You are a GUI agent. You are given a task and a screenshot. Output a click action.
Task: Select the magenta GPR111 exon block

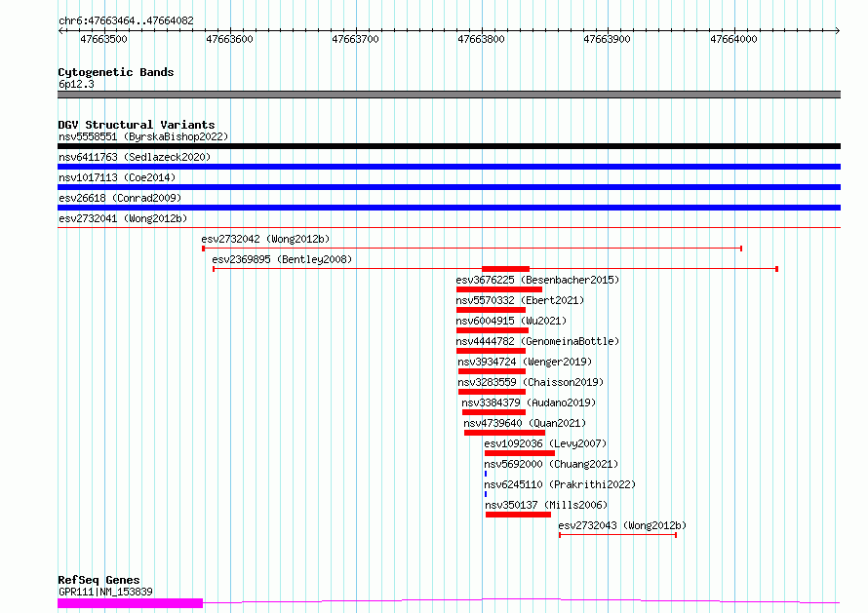130,603
